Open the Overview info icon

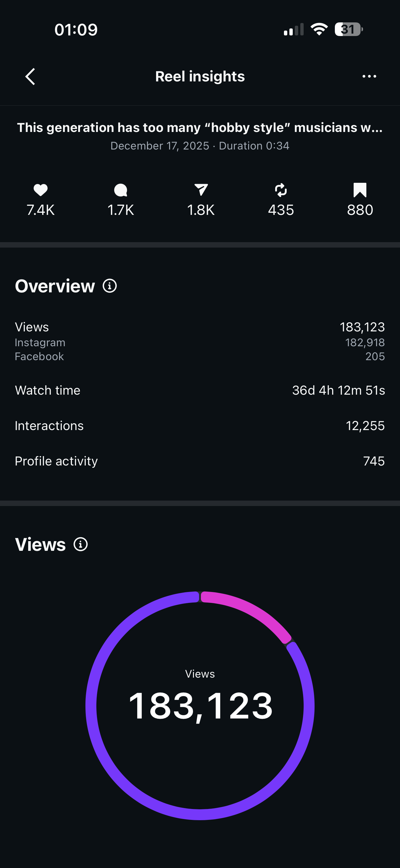pos(110,286)
